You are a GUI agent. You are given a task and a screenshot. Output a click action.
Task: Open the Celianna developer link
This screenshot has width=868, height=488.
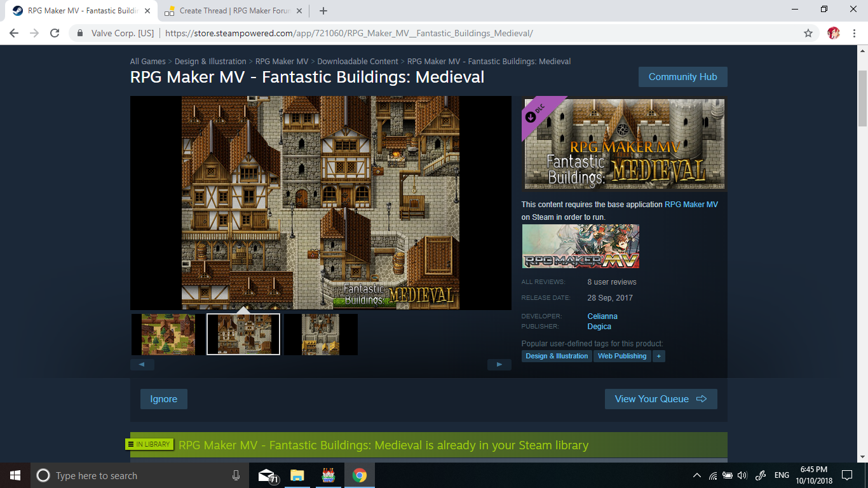602,316
